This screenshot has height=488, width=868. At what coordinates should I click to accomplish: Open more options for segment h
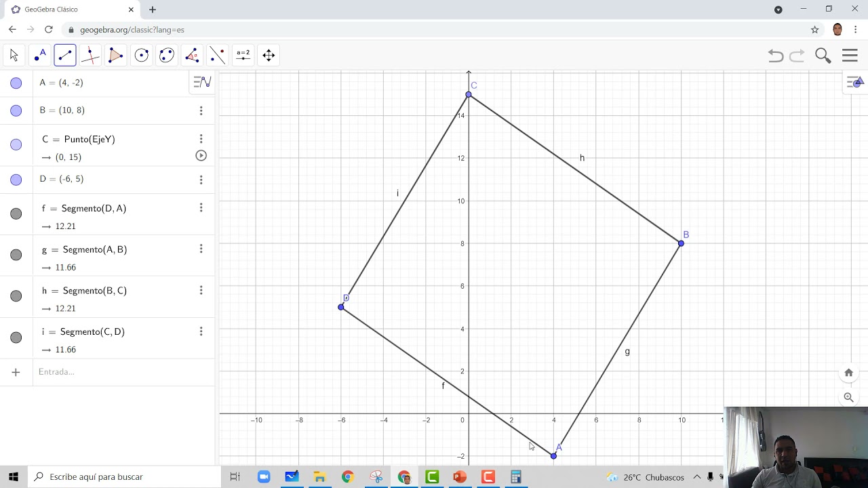201,291
